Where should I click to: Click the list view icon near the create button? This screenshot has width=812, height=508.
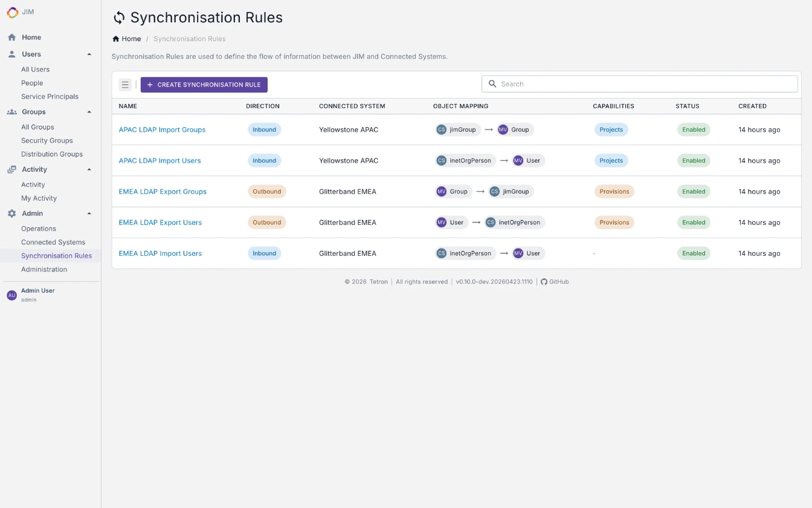click(x=125, y=85)
